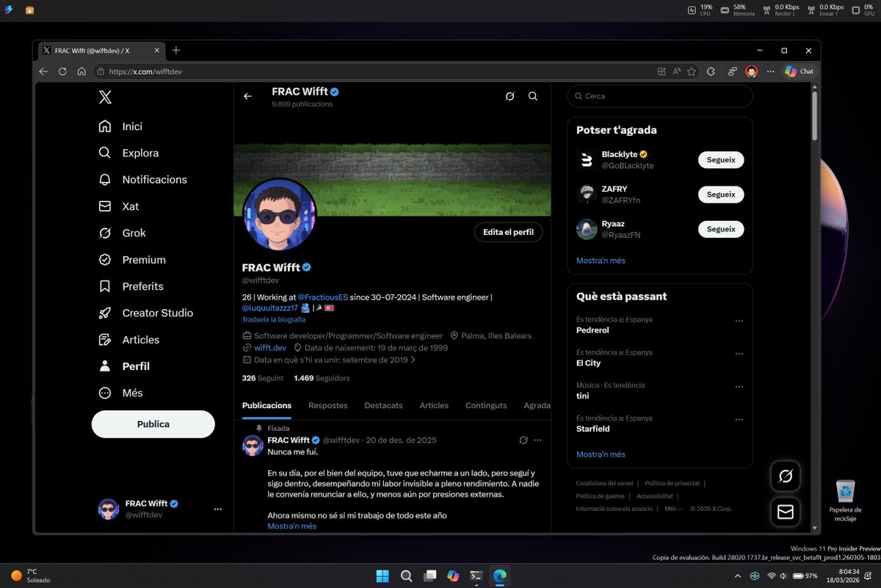Open the Copilot Chat button
This screenshot has height=588, width=881.
(x=799, y=71)
